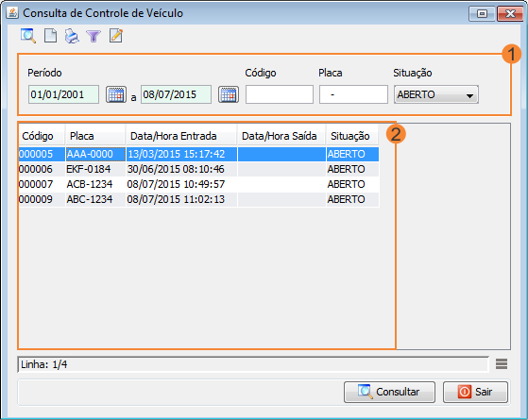The image size is (528, 420).
Task: Click the start date field 01/01/2001
Action: pyautogui.click(x=63, y=94)
